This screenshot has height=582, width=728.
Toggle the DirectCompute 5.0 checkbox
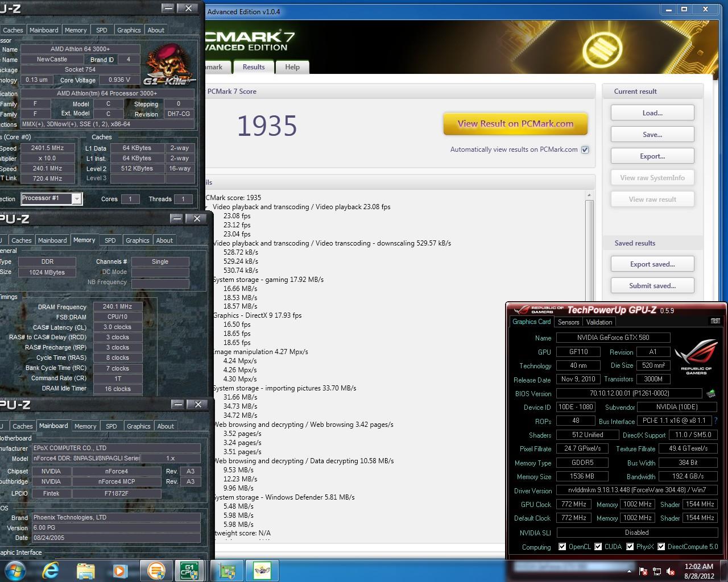(661, 547)
